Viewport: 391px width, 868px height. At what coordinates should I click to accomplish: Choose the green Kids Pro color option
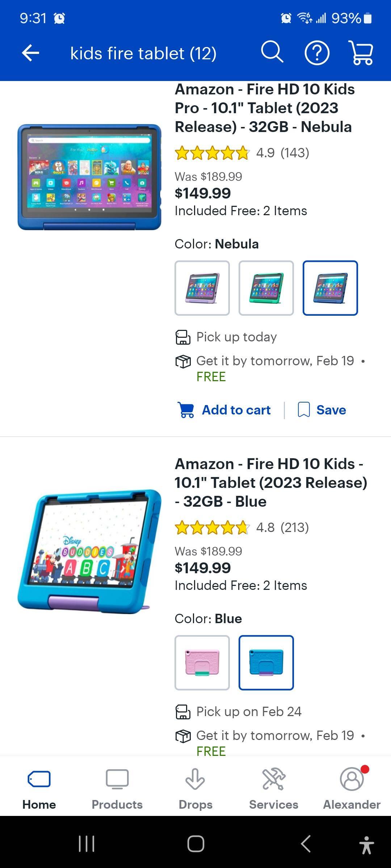pyautogui.click(x=266, y=288)
